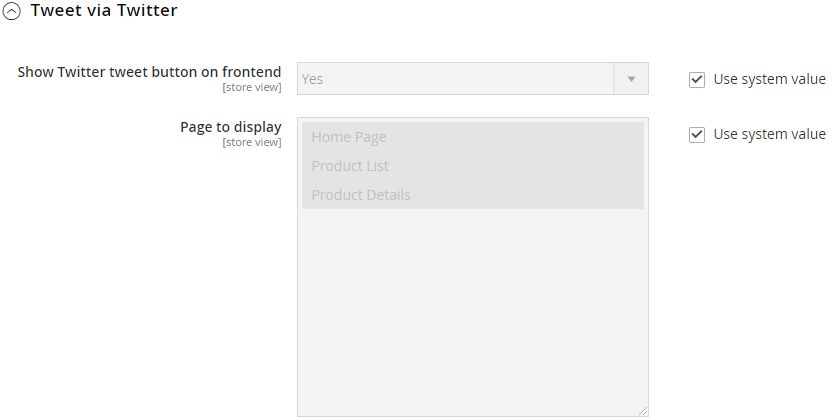832x420 pixels.
Task: Uncheck system value for Show Twitter tweet button
Action: 697,80
